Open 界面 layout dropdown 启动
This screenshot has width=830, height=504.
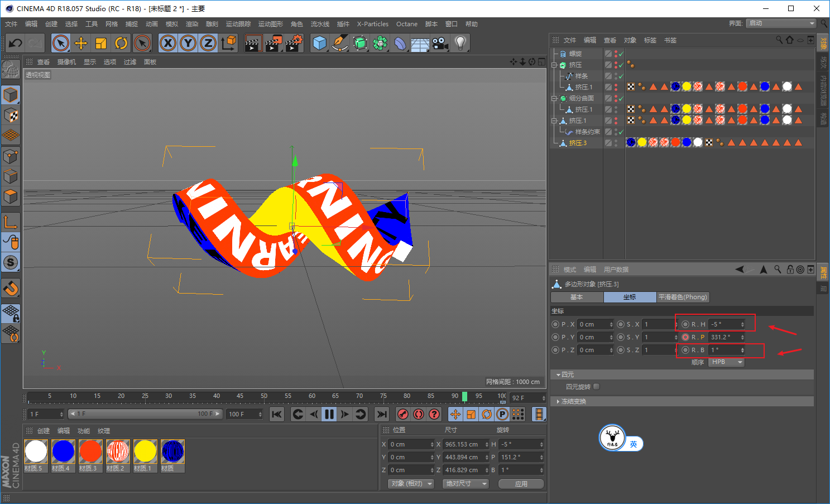781,23
